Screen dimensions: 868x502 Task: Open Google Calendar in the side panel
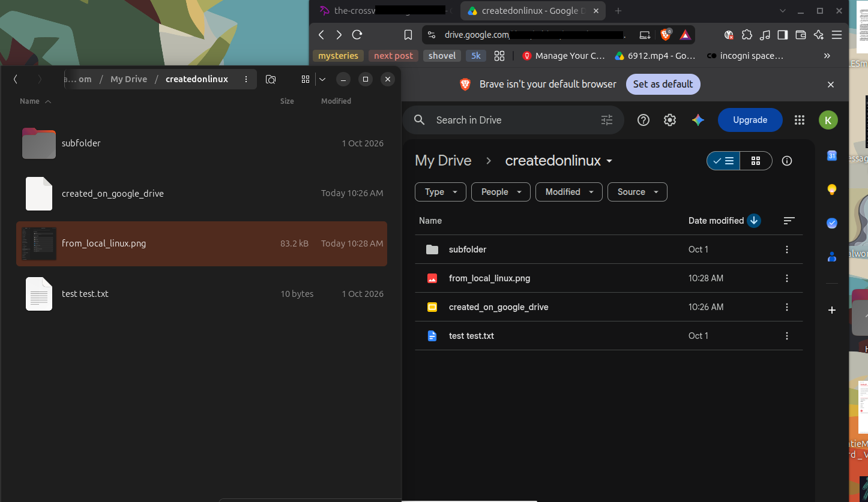832,156
